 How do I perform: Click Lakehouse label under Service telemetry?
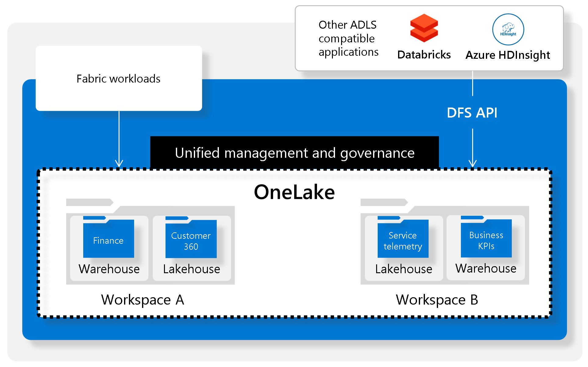pyautogui.click(x=404, y=269)
